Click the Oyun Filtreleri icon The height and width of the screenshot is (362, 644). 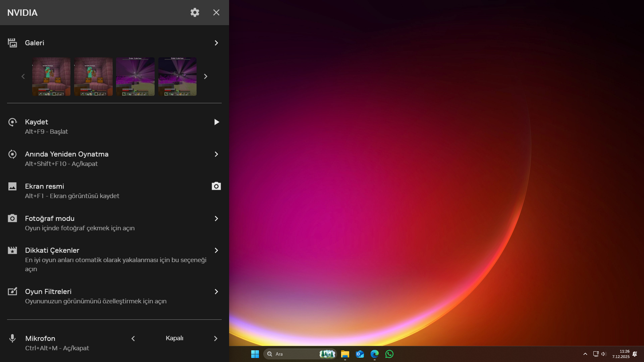coord(12,292)
